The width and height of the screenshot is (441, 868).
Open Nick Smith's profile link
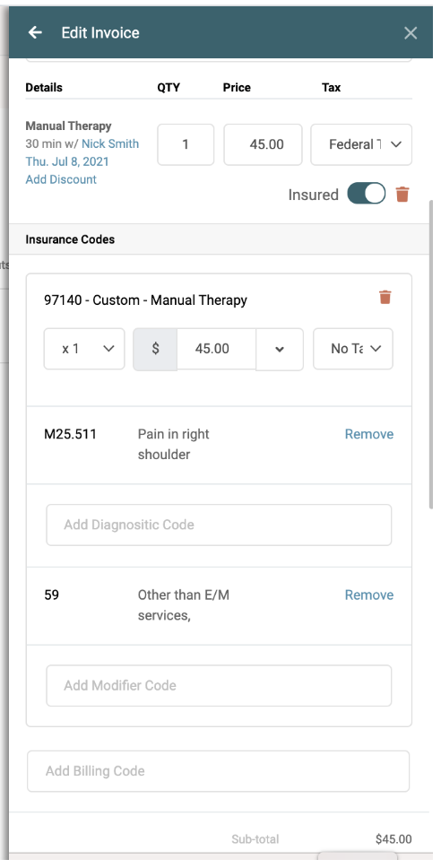tap(110, 144)
